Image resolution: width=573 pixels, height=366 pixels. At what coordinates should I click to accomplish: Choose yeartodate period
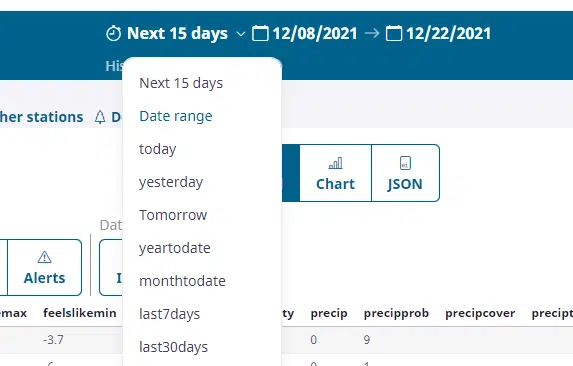[x=175, y=248]
